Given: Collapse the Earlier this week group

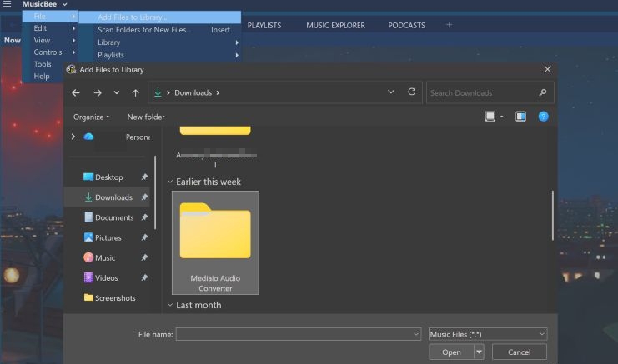Looking at the screenshot, I should pyautogui.click(x=170, y=182).
